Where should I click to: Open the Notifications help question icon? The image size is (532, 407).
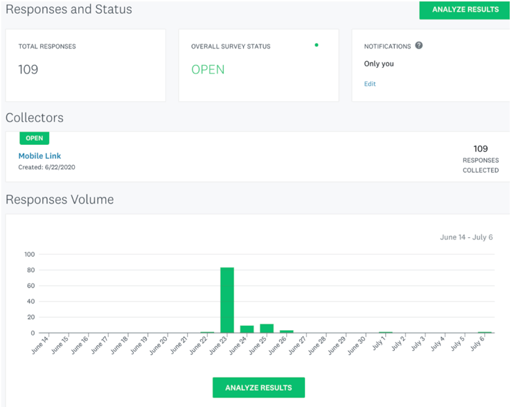(x=419, y=46)
